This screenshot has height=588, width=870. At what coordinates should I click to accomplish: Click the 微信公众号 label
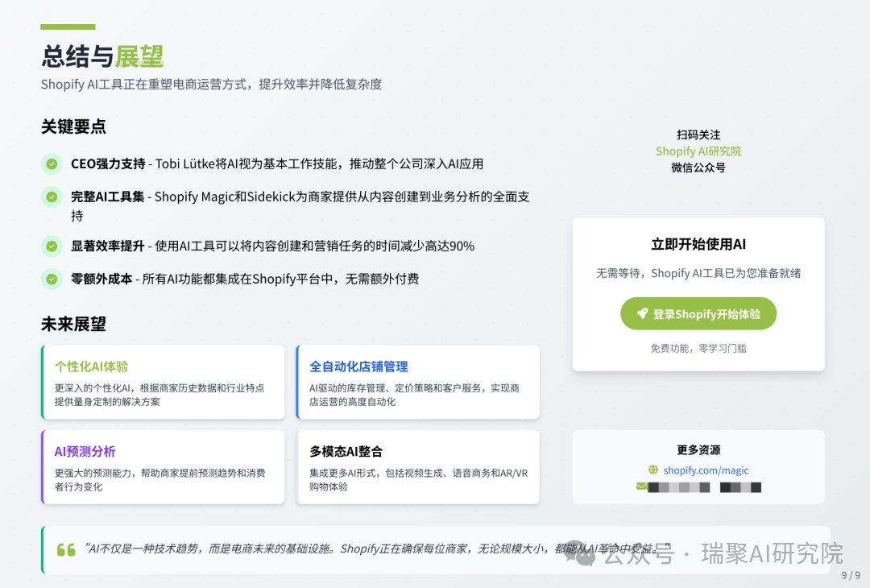click(x=698, y=168)
